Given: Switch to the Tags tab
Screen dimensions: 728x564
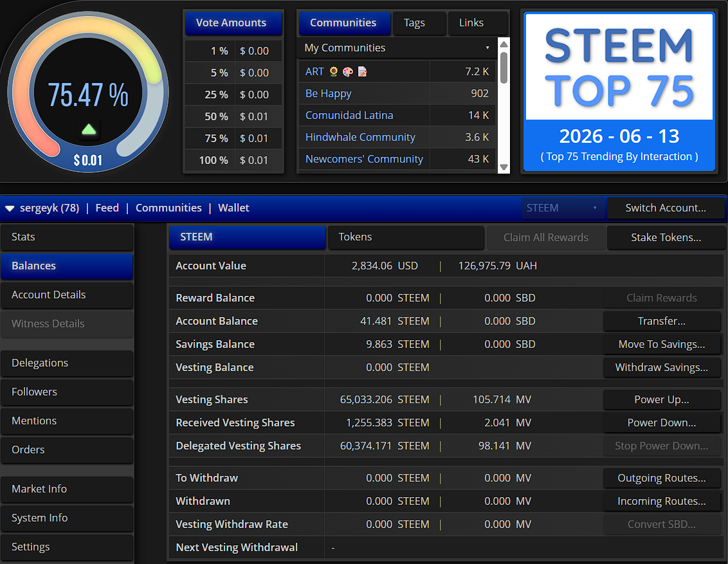Looking at the screenshot, I should (419, 23).
